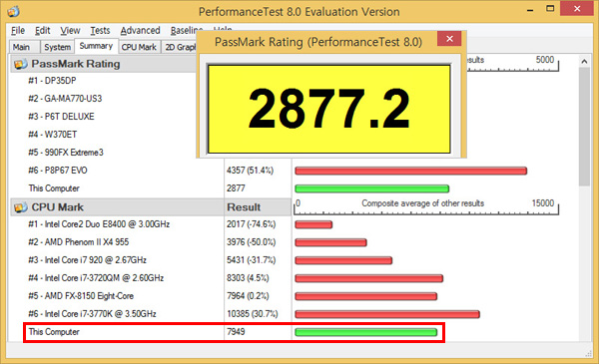Switch to the System tab
Screen dimensions: 599x364
[x=57, y=47]
